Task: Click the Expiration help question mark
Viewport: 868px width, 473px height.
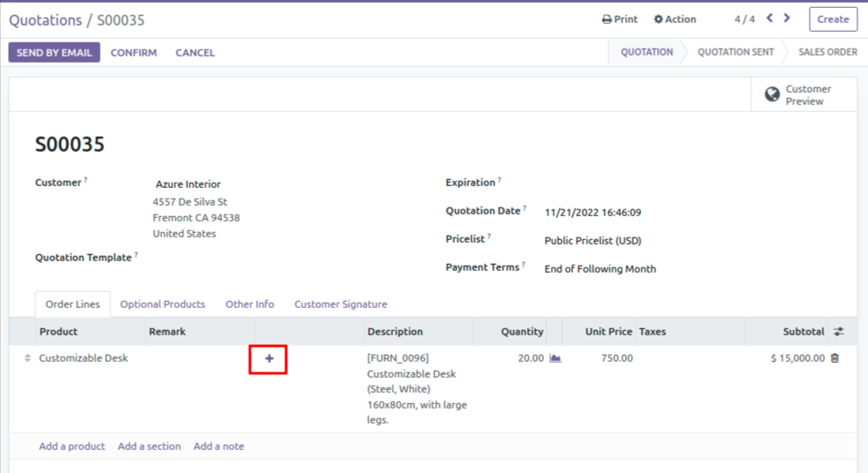Action: point(499,179)
